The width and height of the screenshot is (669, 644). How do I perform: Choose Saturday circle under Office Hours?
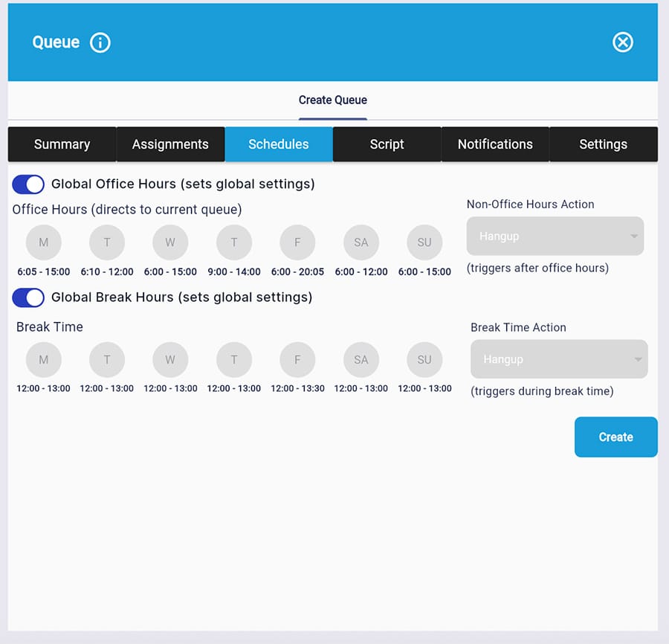coord(361,242)
